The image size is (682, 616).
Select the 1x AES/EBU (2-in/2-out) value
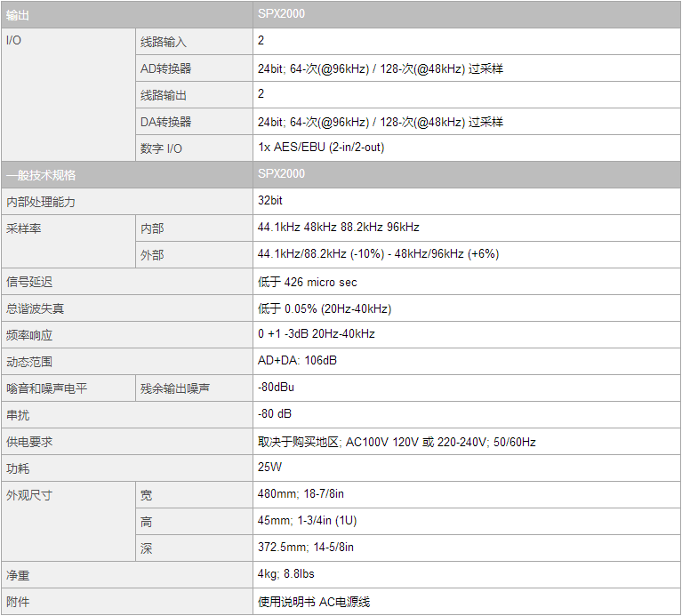321,148
